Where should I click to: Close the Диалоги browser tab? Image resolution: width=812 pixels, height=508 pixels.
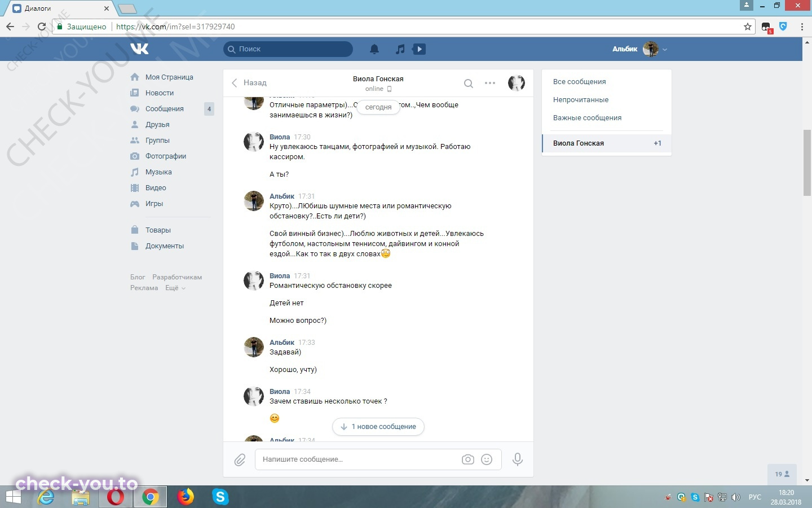107,8
